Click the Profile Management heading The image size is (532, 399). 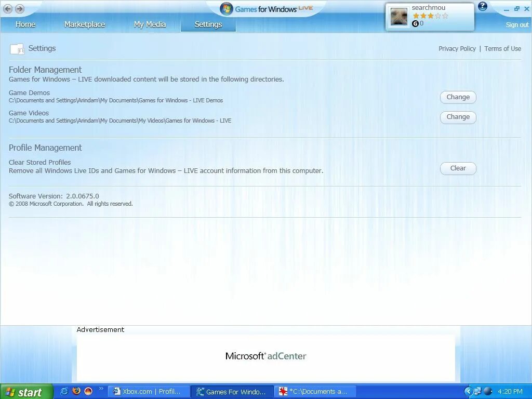(45, 148)
